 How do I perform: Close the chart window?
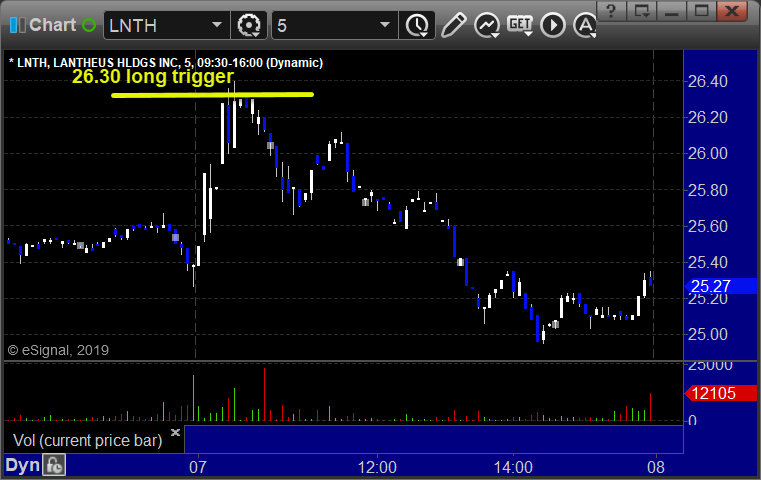pos(732,11)
